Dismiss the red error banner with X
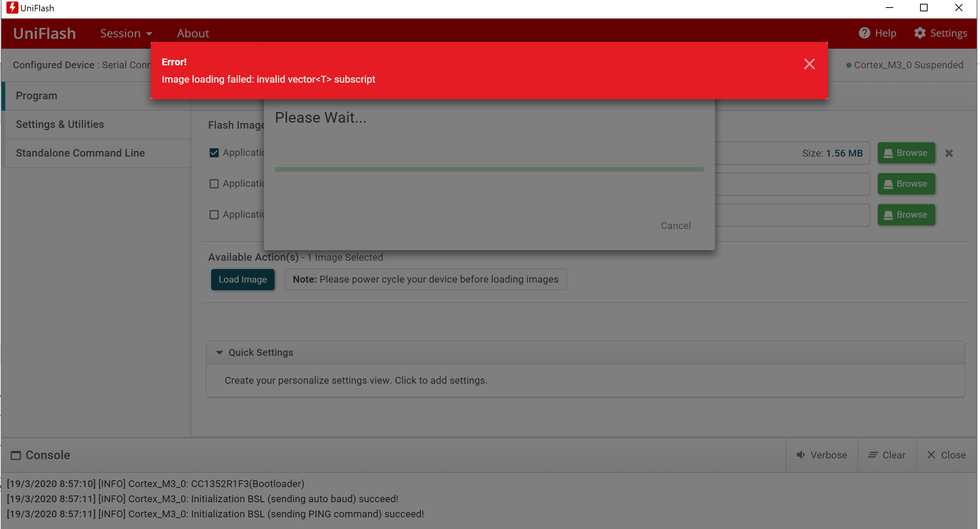This screenshot has width=980, height=529. [809, 64]
